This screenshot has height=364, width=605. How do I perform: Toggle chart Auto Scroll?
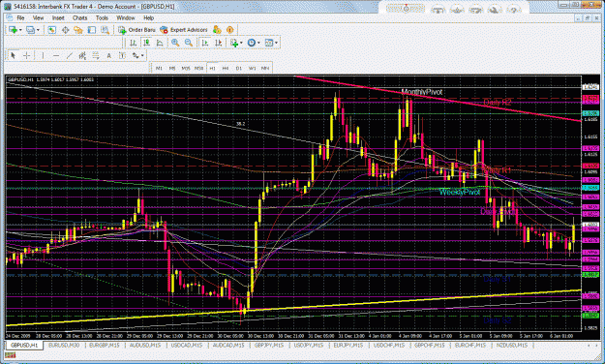click(x=205, y=43)
